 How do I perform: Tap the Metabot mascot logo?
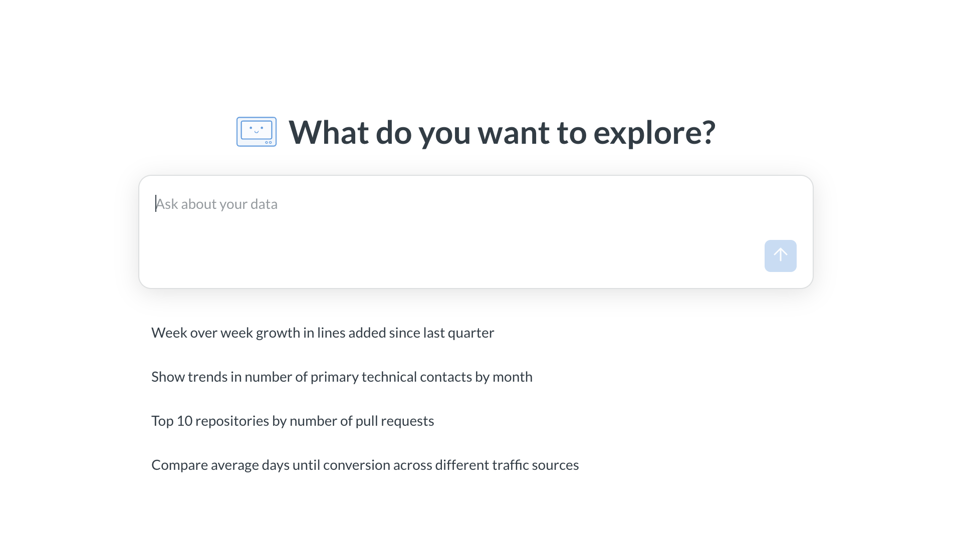pyautogui.click(x=257, y=132)
